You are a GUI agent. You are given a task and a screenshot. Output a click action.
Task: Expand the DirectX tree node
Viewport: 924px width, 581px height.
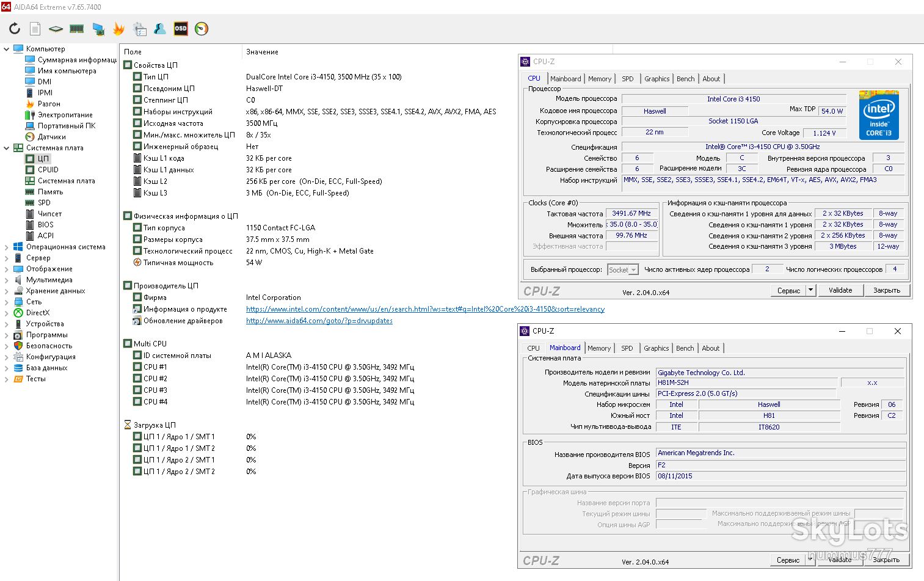point(7,313)
